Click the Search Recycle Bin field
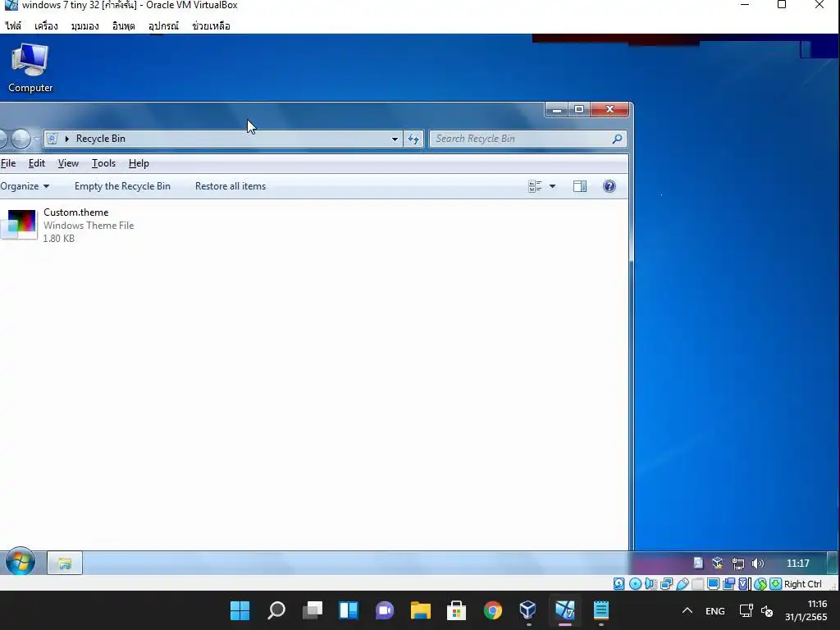Image resolution: width=840 pixels, height=630 pixels. [527, 139]
